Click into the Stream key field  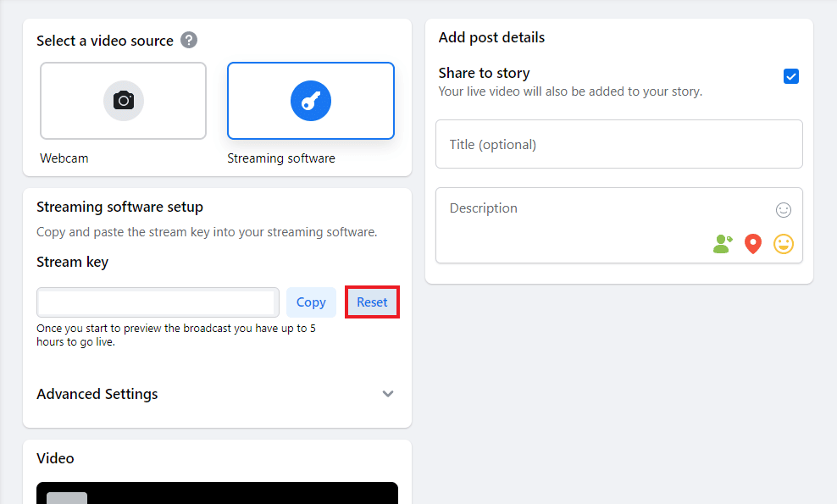point(158,302)
